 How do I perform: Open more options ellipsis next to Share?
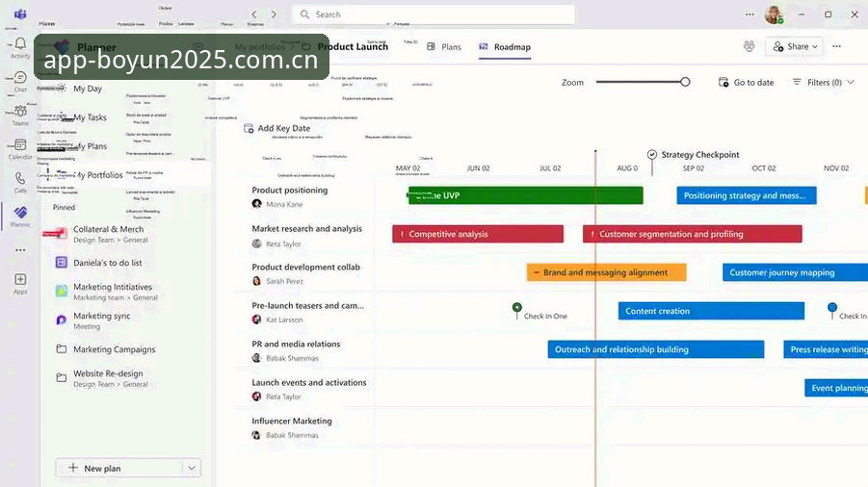point(836,46)
